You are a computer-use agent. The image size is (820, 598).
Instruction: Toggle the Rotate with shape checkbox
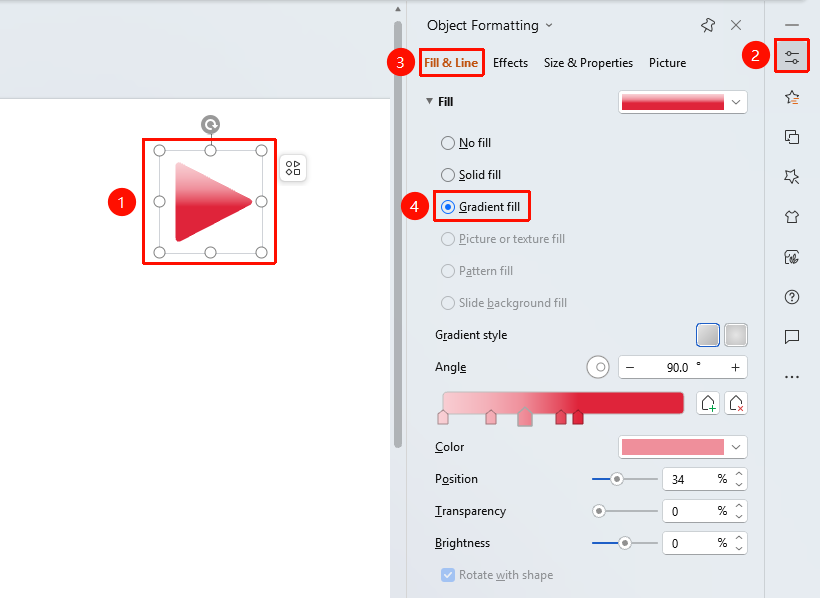tap(448, 575)
